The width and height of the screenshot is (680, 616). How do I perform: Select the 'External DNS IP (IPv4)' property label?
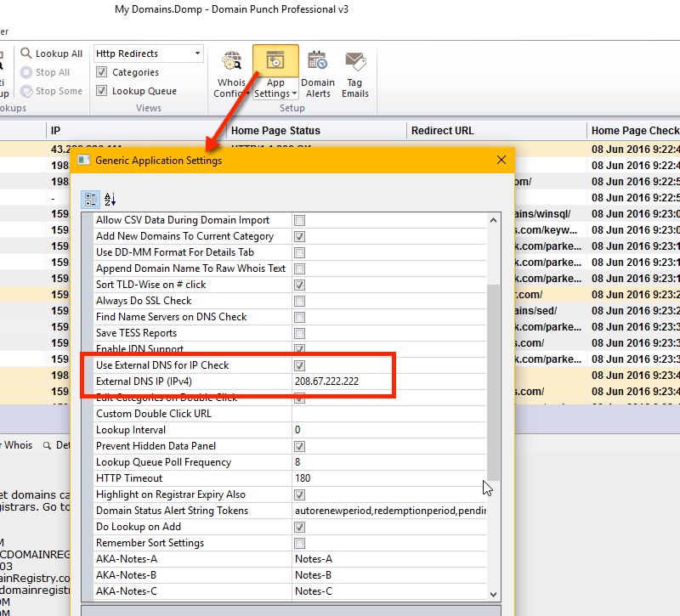(x=144, y=381)
